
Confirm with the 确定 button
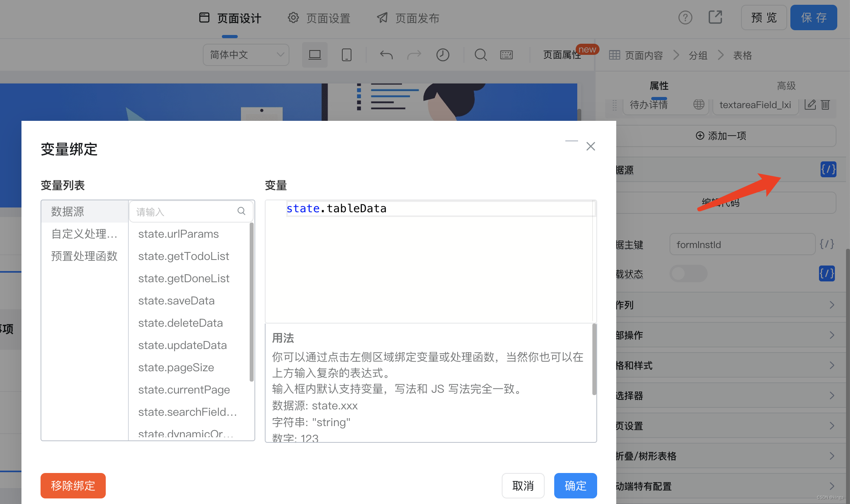point(575,485)
